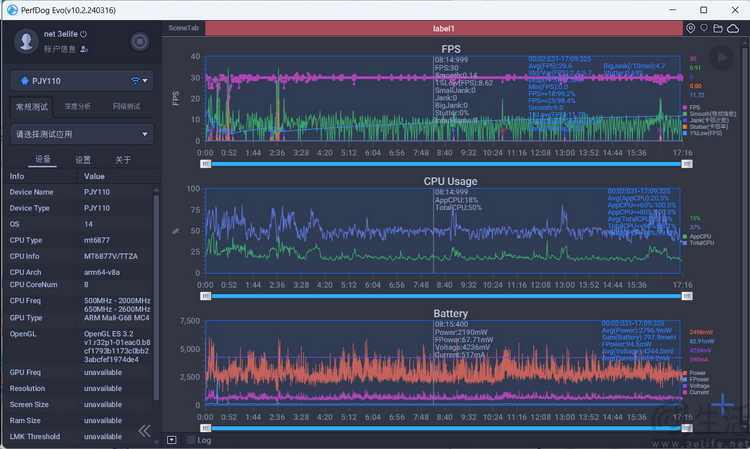This screenshot has width=750, height=449.
Task: Click the logout power icon beside net 3elife
Action: [x=84, y=34]
